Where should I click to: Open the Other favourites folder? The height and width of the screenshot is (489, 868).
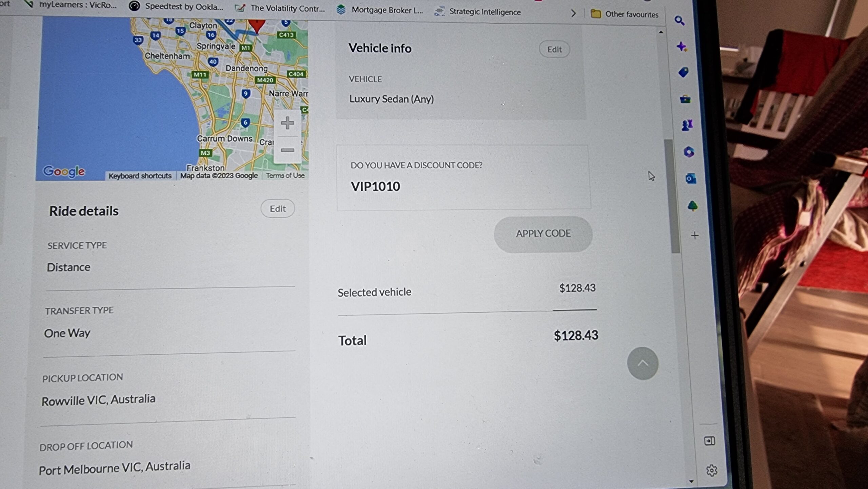click(625, 14)
